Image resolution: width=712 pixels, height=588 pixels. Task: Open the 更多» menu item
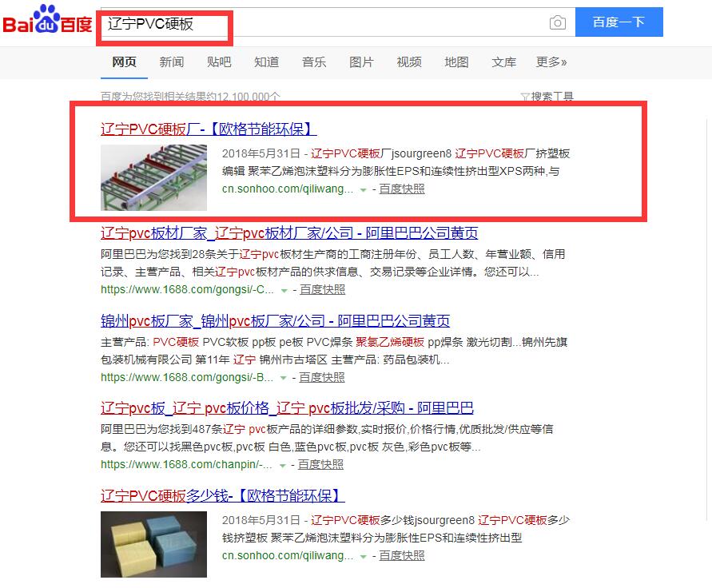coord(551,62)
